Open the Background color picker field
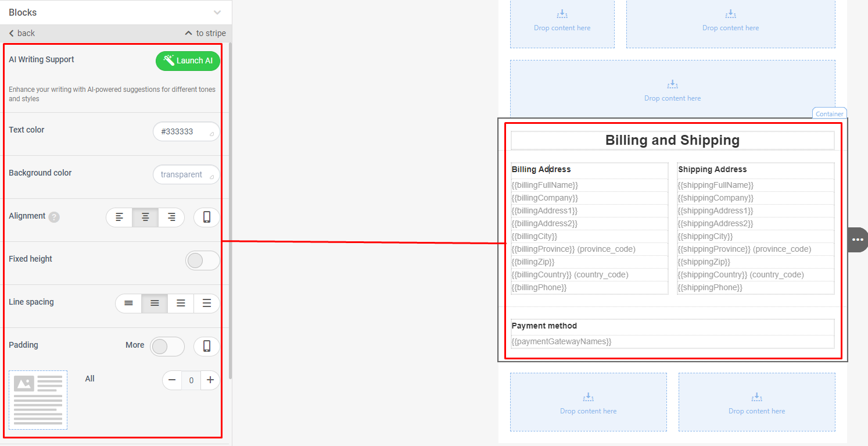 [186, 174]
